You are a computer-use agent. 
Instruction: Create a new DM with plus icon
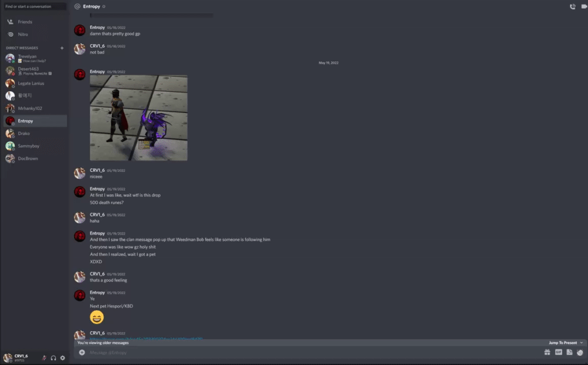62,48
